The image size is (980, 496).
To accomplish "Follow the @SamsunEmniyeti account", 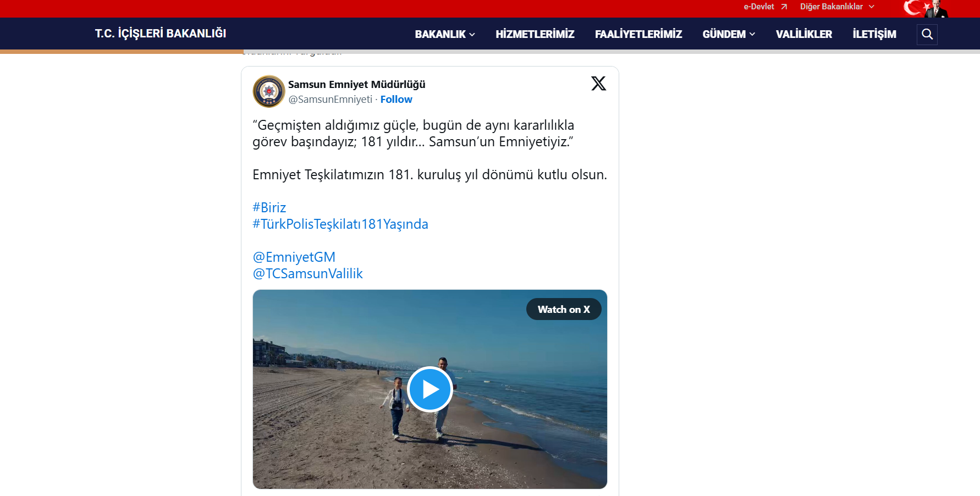I will tap(396, 99).
